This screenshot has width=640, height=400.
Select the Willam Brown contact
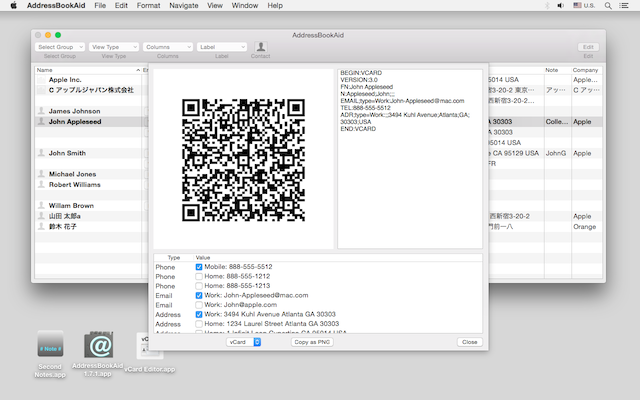click(71, 205)
